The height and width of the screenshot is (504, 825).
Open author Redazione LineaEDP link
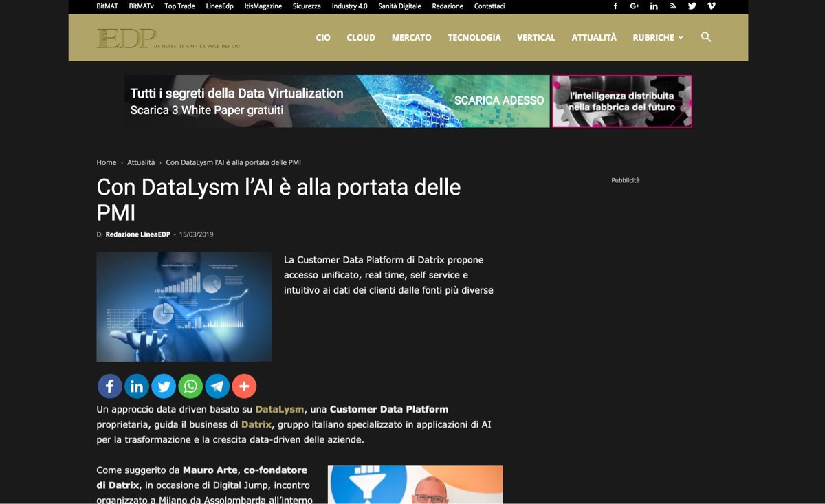[x=137, y=234]
